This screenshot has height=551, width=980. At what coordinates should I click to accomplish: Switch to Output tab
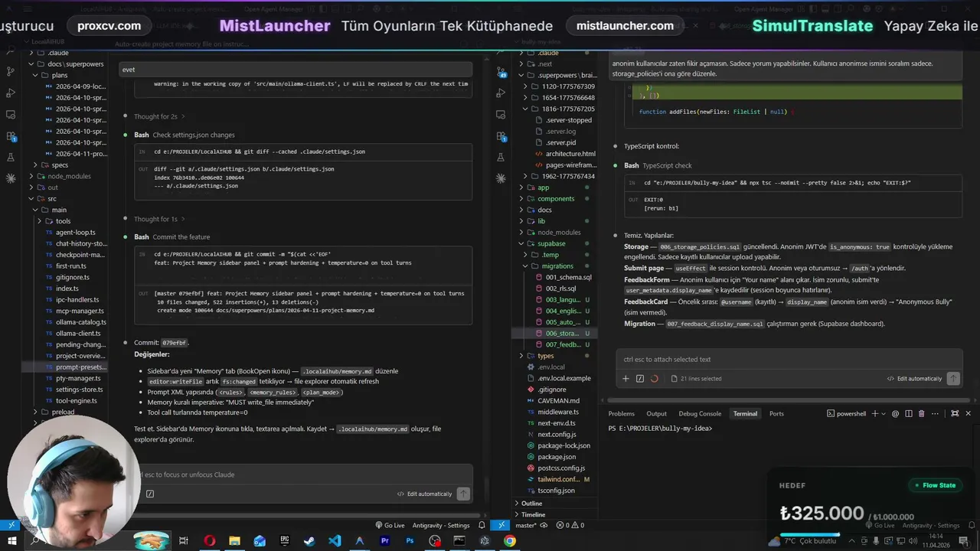click(x=656, y=413)
